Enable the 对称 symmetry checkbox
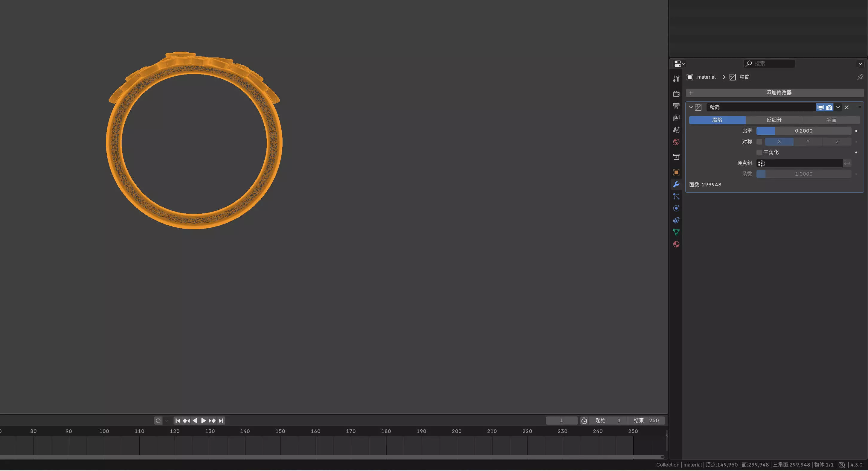 tap(759, 142)
